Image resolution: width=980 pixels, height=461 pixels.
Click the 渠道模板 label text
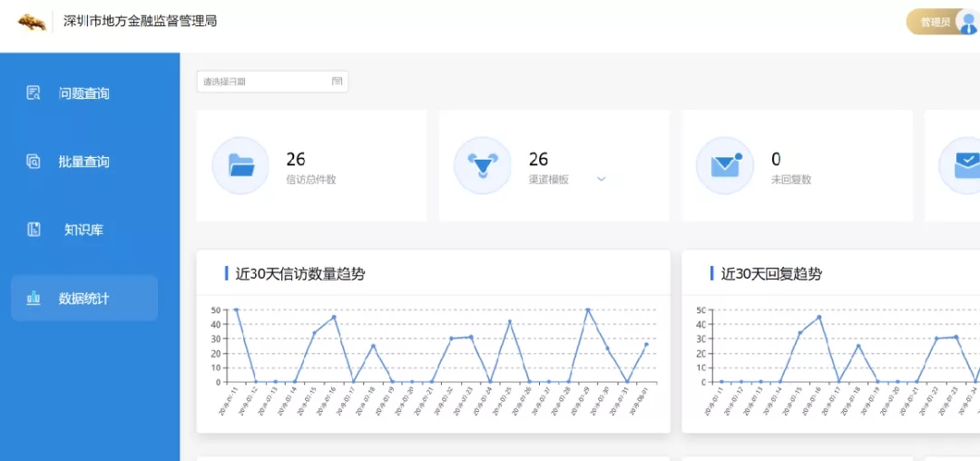tap(549, 180)
